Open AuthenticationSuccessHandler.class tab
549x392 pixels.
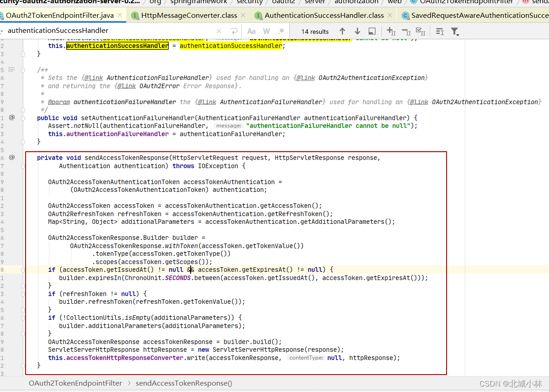(324, 15)
